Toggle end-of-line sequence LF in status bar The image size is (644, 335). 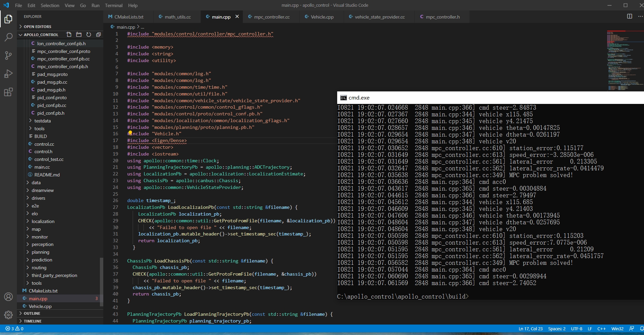coord(590,329)
